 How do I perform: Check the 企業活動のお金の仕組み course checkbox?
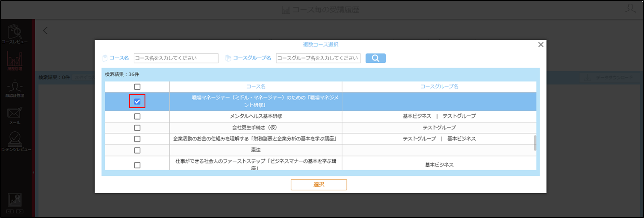click(137, 139)
